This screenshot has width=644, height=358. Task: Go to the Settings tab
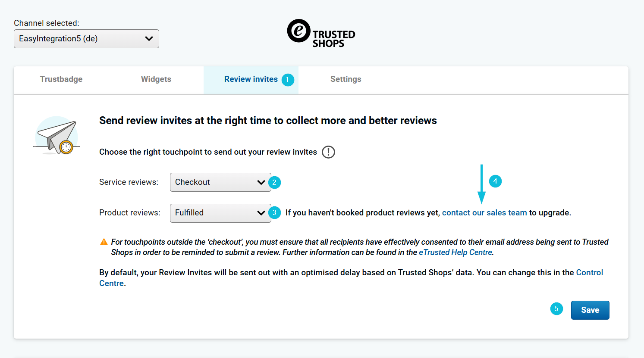[x=346, y=79]
